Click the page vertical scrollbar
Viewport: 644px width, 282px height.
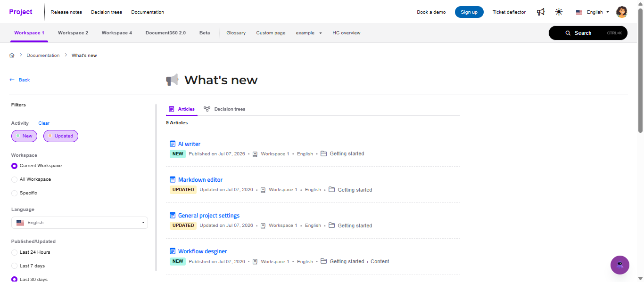(640, 71)
